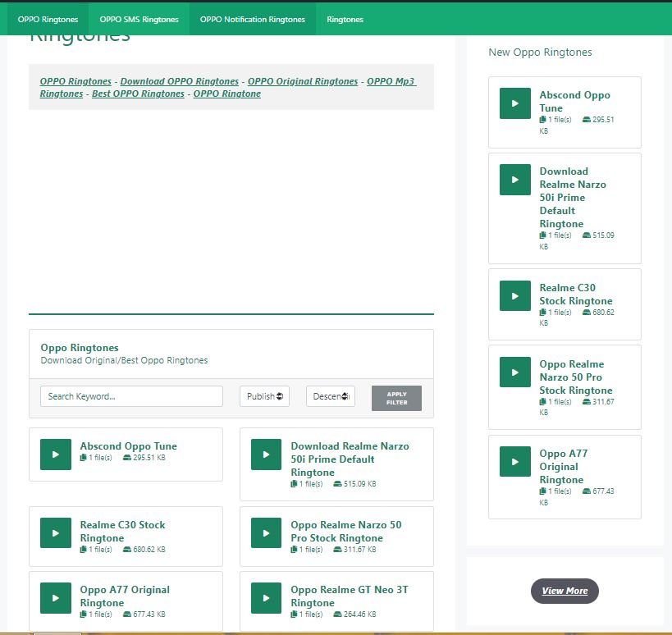The height and width of the screenshot is (635, 672).
Task: Play Oppo Realme Narzo 50 Pro in the sidebar
Action: (x=514, y=372)
